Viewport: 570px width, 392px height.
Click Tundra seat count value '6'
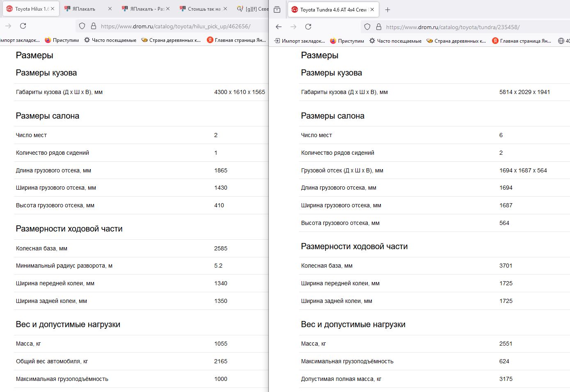[x=501, y=135]
